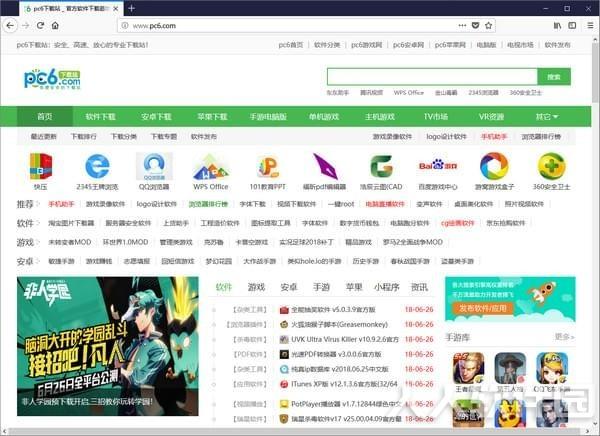Open the red 手机助手 link in 推荐 row
600x436 pixels.
point(61,204)
